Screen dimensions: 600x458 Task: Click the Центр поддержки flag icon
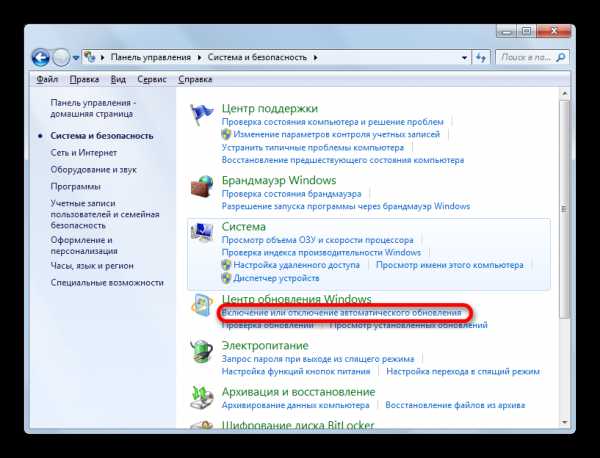(202, 114)
